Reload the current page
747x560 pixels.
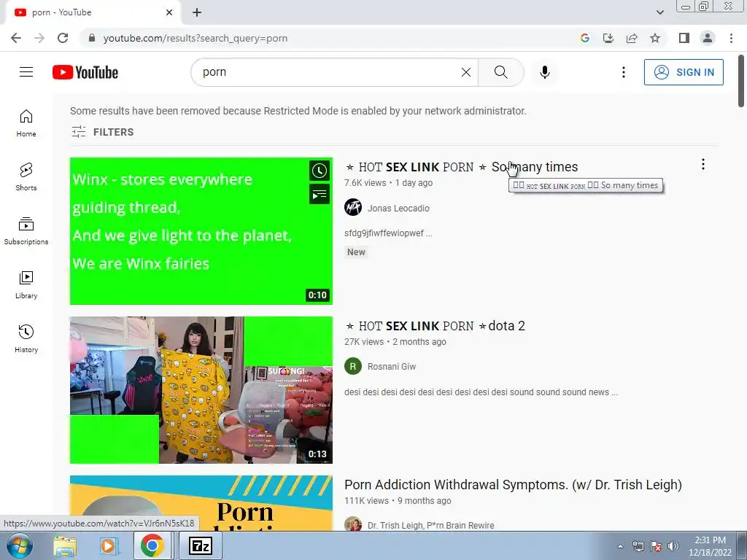[63, 38]
